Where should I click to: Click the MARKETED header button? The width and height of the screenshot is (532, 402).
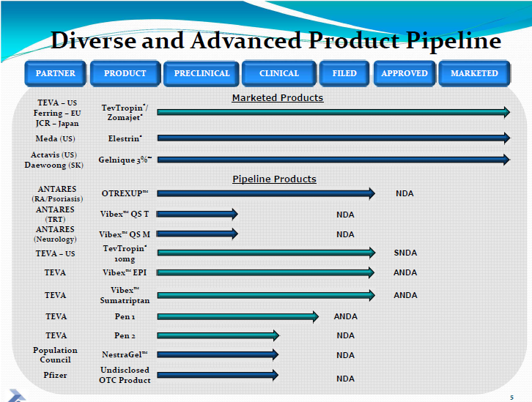pyautogui.click(x=474, y=73)
